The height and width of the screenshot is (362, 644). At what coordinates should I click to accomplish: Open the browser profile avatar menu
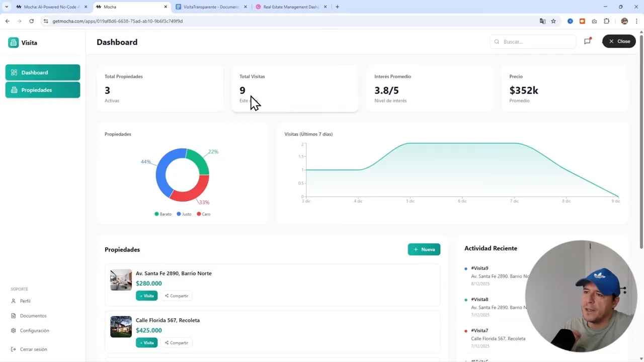(x=624, y=21)
